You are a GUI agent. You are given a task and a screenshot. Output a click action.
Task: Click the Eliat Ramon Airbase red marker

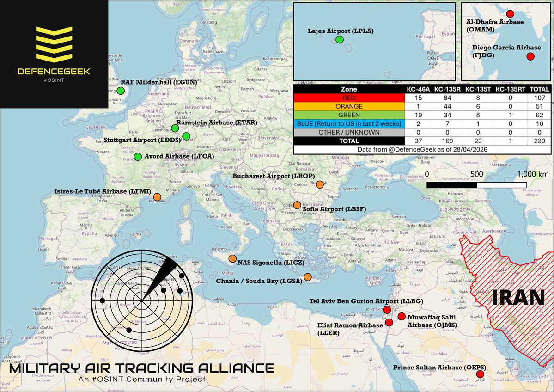pos(389,322)
